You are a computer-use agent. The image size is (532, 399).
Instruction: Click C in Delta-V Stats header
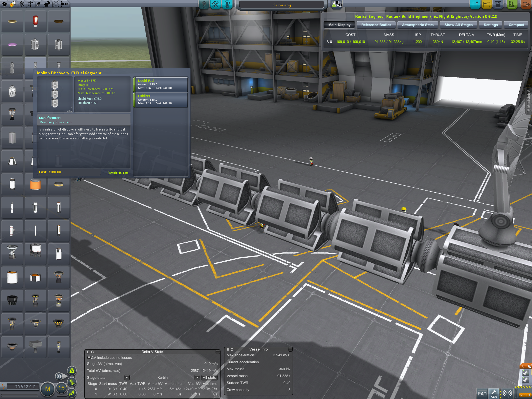(93, 352)
